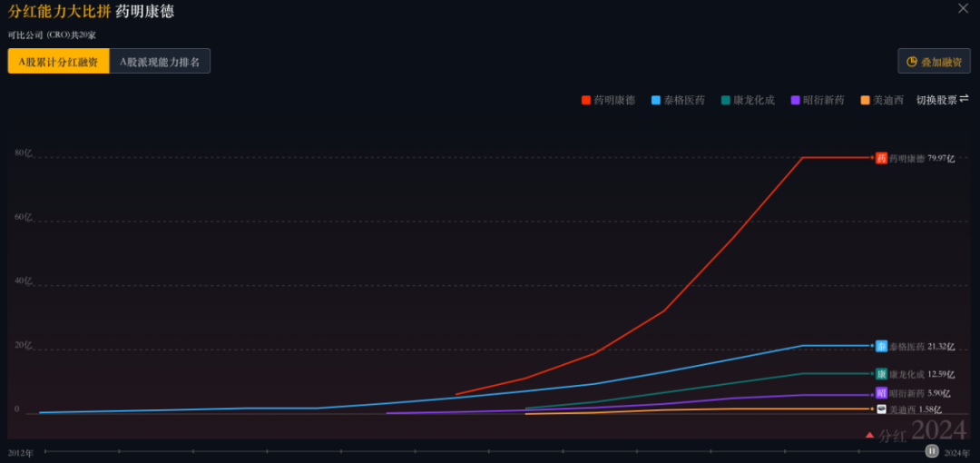Screen dimensions: 980x463
Task: Click the pie icon in 叠加融资 button
Action: click(x=912, y=62)
